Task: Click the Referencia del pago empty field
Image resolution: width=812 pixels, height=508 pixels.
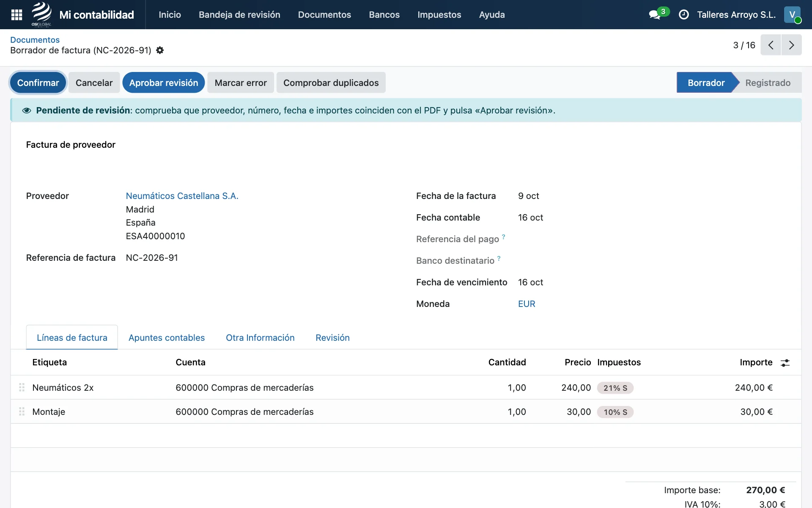Action: [x=651, y=239]
